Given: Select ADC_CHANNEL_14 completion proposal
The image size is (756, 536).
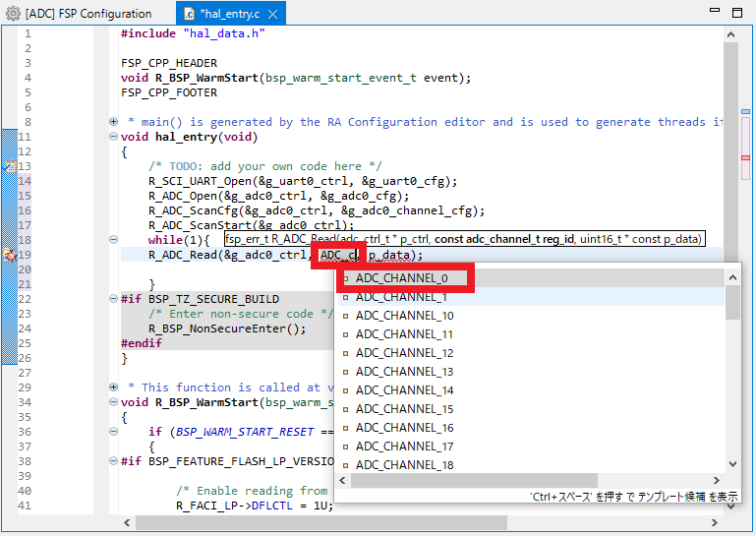Looking at the screenshot, I should point(530,390).
